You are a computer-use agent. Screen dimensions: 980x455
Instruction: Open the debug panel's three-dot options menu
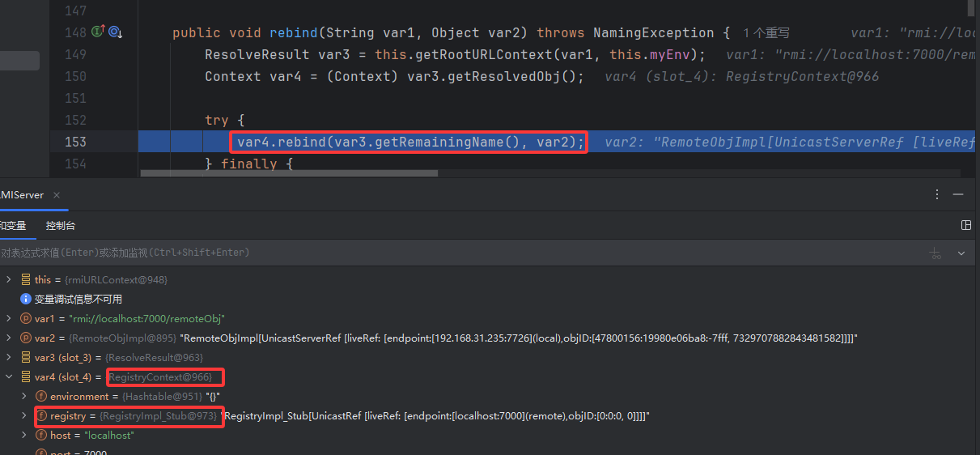pos(937,195)
